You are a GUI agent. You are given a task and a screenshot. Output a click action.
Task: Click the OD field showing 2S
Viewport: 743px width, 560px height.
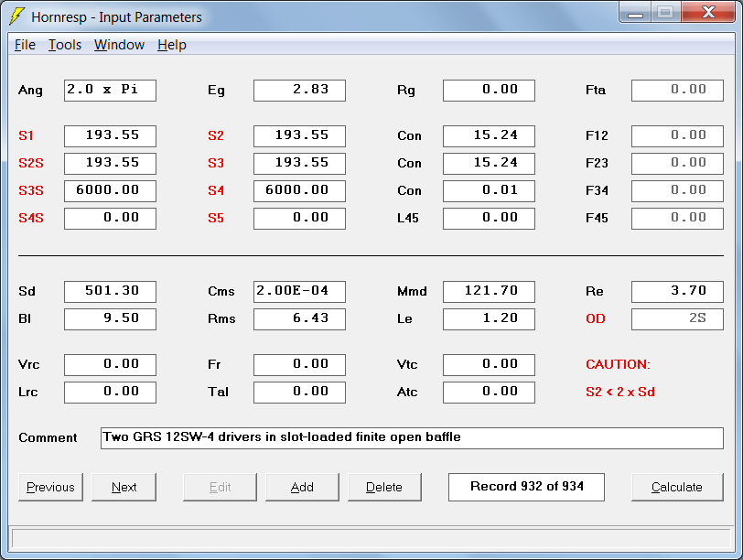678,319
